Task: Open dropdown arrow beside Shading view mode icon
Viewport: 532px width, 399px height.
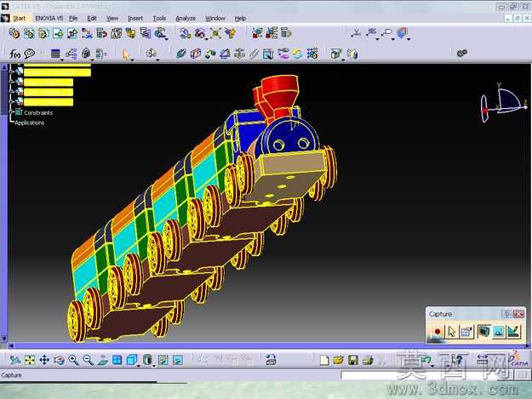Action: pos(154,366)
